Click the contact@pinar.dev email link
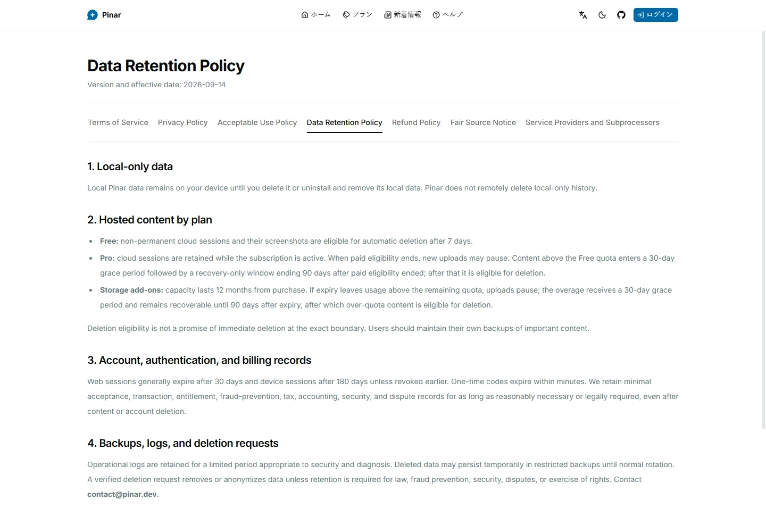766x532 pixels. pyautogui.click(x=122, y=494)
